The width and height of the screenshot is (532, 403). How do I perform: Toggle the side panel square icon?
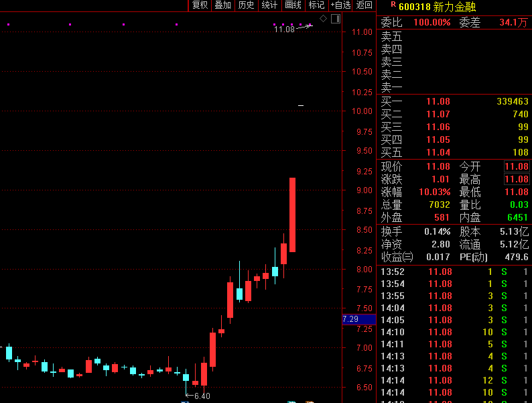point(336,19)
